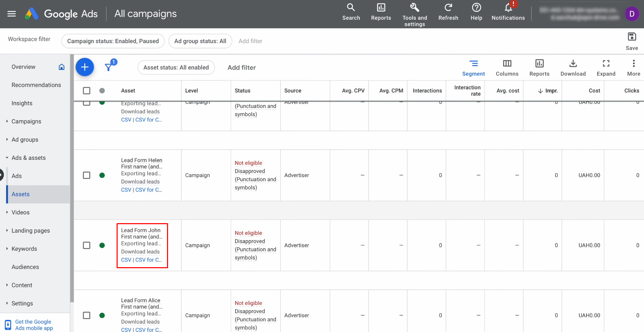Click Lead Form Alice asset name

coord(140,300)
